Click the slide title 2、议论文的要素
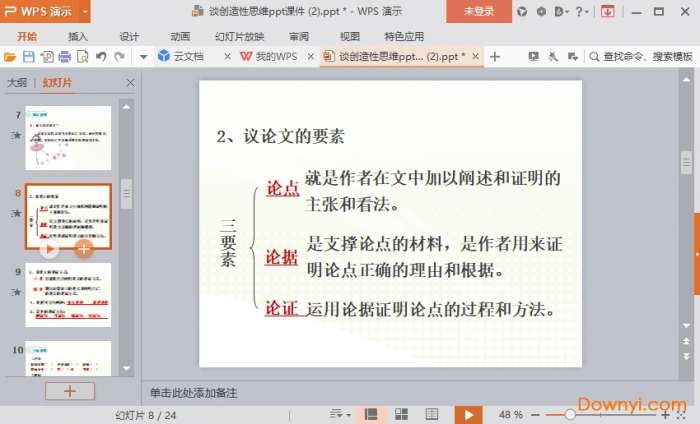Image resolution: width=700 pixels, height=424 pixels. tap(280, 137)
